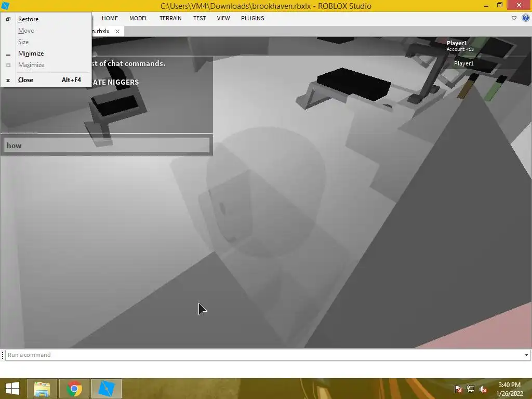This screenshot has height=399, width=532.
Task: Switch to the TEST ribbon tab
Action: [x=199, y=18]
